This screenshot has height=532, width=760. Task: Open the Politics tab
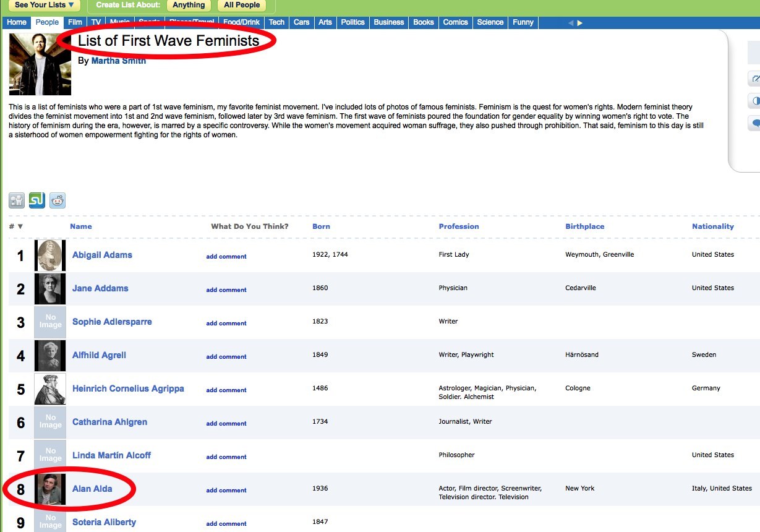(352, 22)
